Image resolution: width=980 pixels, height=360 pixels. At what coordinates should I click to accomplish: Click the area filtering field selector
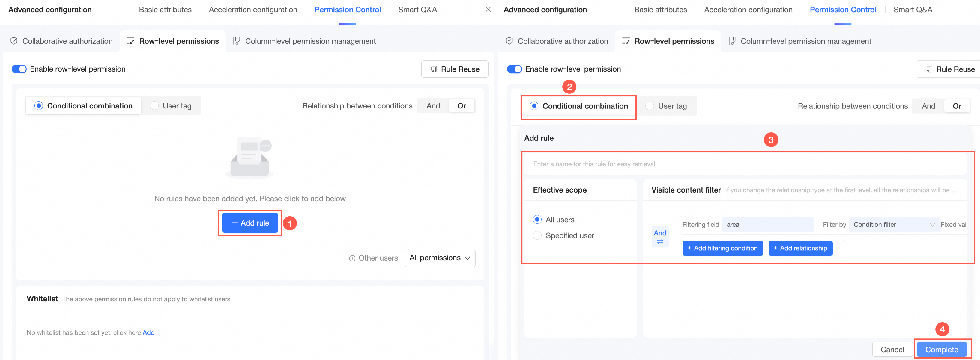click(x=767, y=225)
